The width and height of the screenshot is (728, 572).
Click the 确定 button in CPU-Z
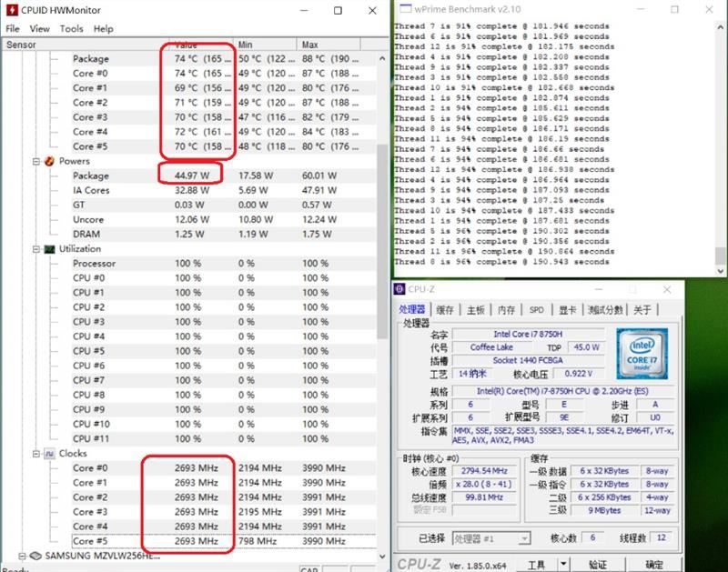pos(654,564)
